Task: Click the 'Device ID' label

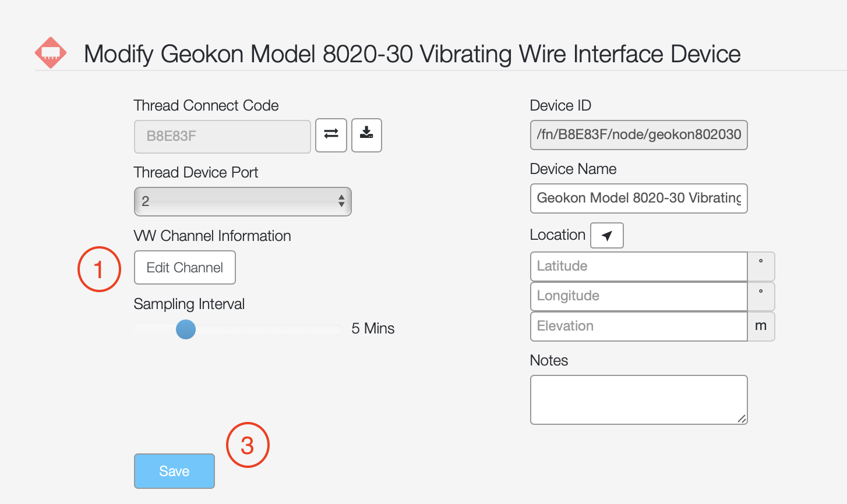Action: (x=560, y=105)
